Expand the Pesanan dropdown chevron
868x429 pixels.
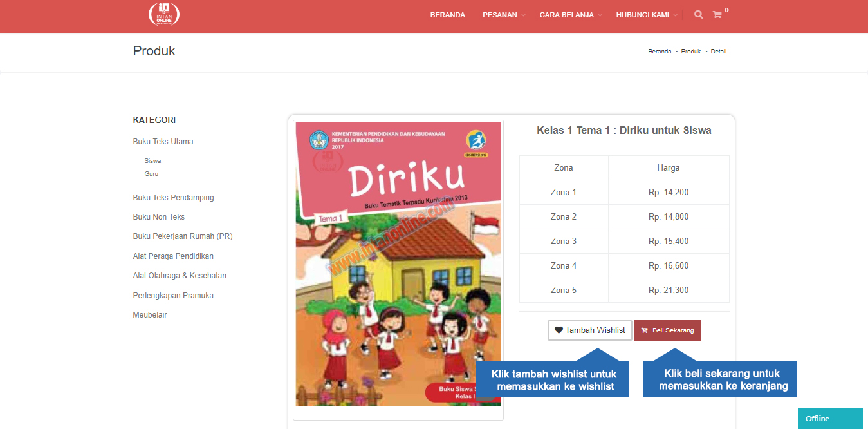(x=523, y=15)
